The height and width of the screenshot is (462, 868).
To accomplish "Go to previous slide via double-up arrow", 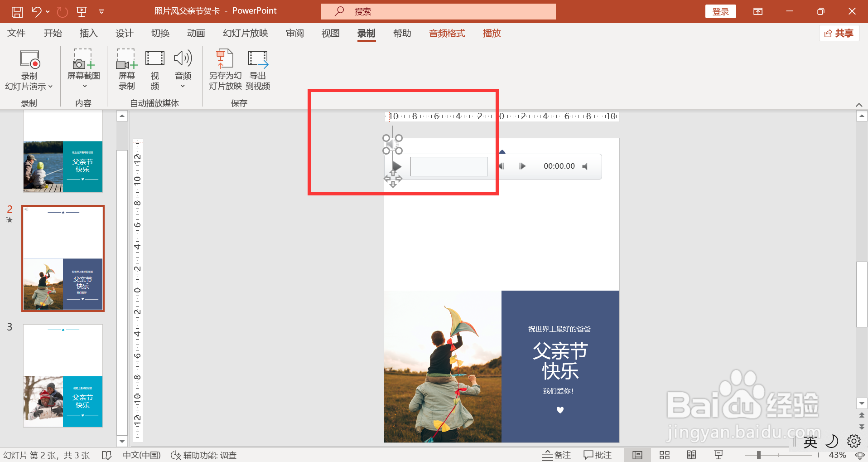I will click(861, 415).
